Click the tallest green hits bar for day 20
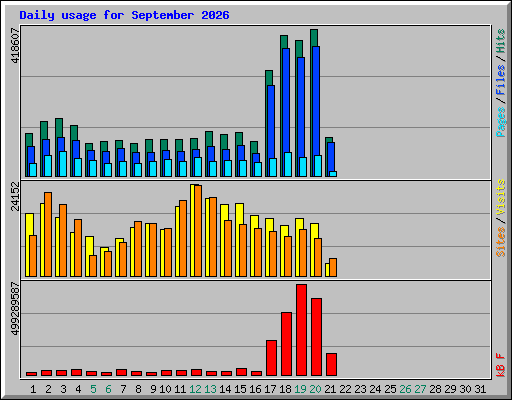Image resolution: width=512 pixels, height=400 pixels. click(314, 37)
